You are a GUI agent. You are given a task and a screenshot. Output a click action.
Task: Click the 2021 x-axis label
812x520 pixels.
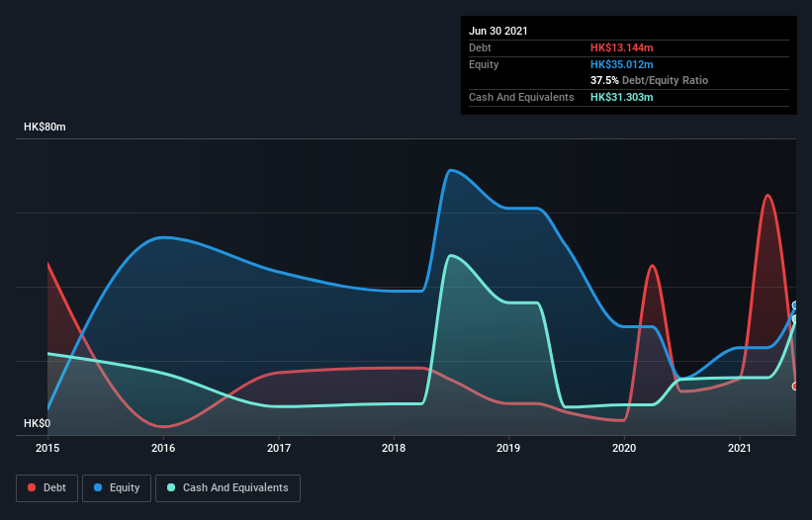click(x=739, y=448)
